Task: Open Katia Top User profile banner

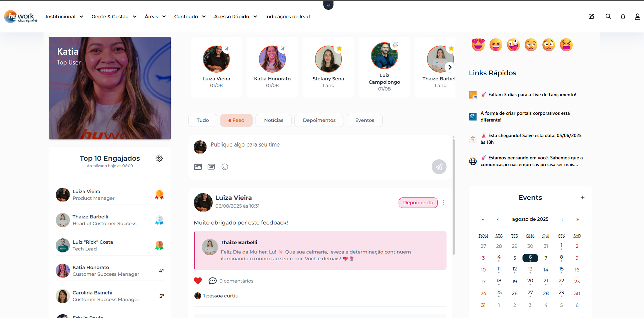Action: coord(110,88)
